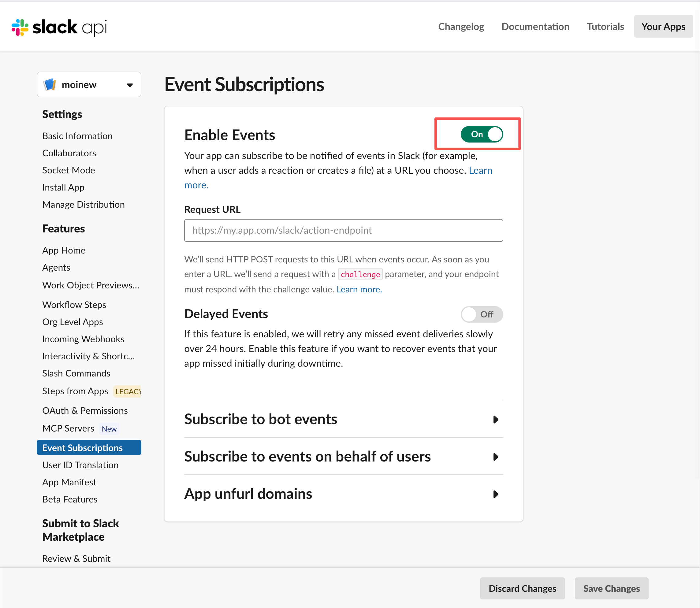The image size is (700, 608).
Task: Turn on the Delayed Events toggle
Action: pyautogui.click(x=481, y=314)
